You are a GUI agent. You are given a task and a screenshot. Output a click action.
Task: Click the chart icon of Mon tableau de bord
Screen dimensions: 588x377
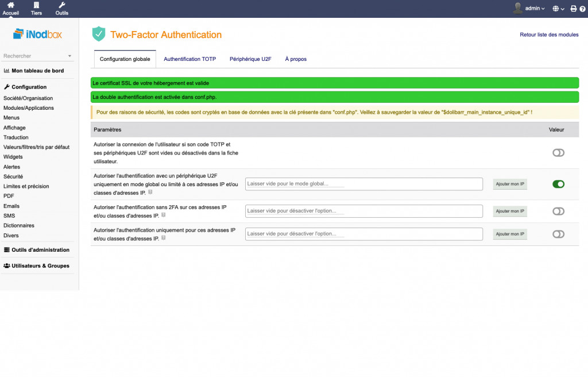click(x=6, y=71)
